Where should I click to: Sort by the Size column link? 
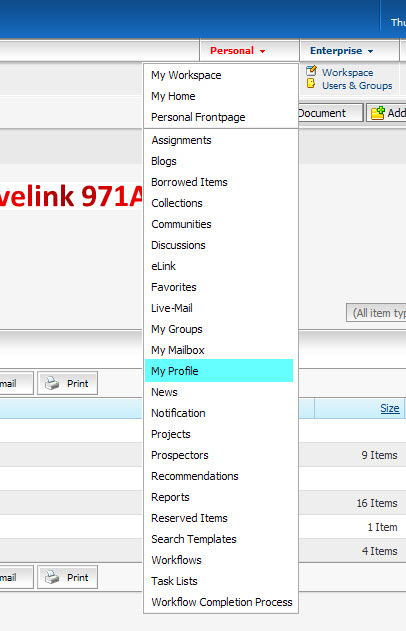(x=390, y=408)
